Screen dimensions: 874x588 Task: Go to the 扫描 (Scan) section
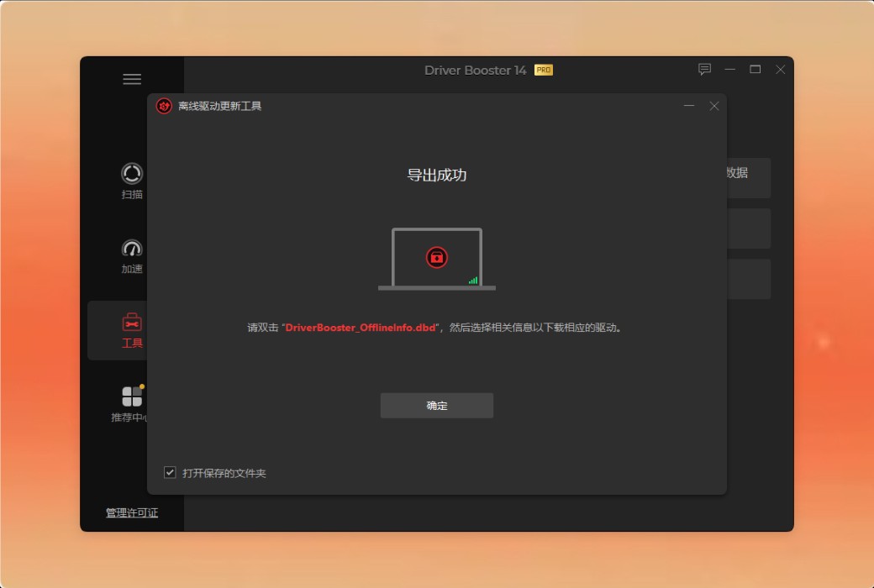132,181
